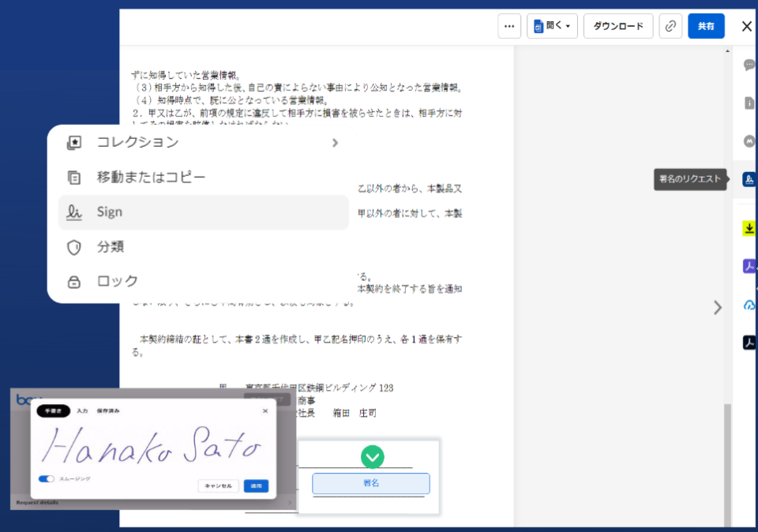Click the blue 署名 signature field

tap(371, 483)
